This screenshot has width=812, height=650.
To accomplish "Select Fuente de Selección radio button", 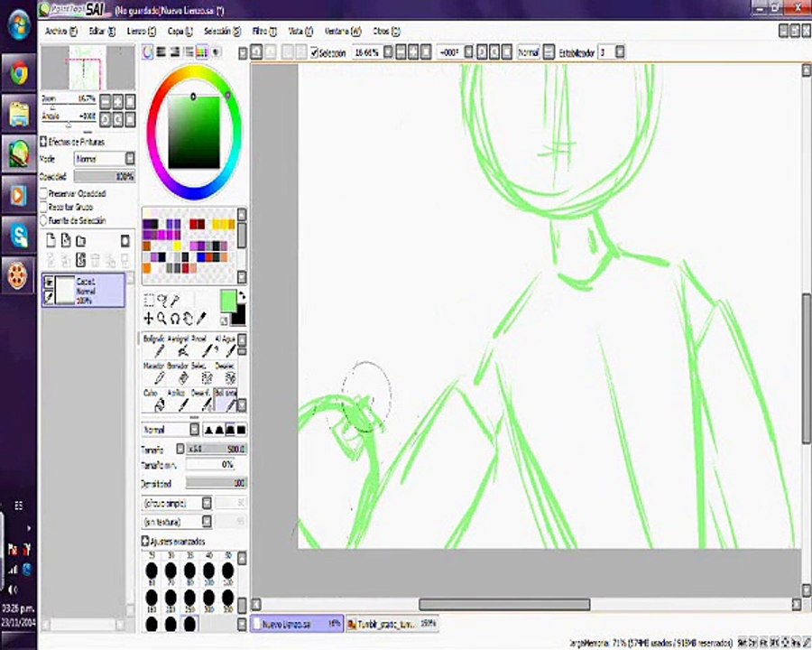I will 44,220.
